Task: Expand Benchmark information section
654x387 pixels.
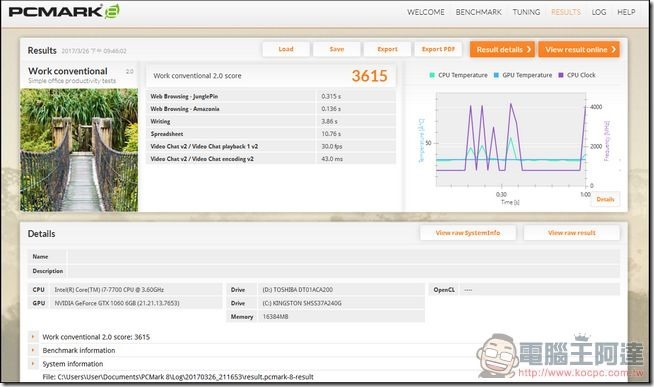Action: (33, 350)
